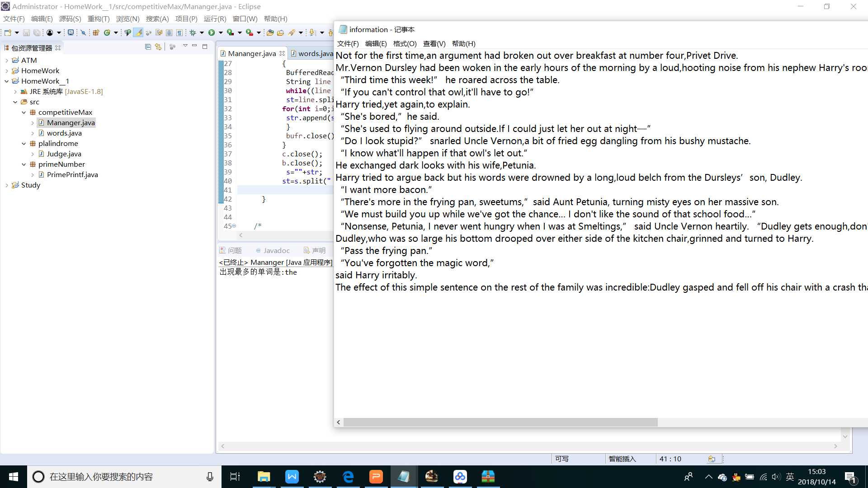Image resolution: width=868 pixels, height=488 pixels.
Task: Close the Mananger.java editor tab
Action: tap(282, 53)
